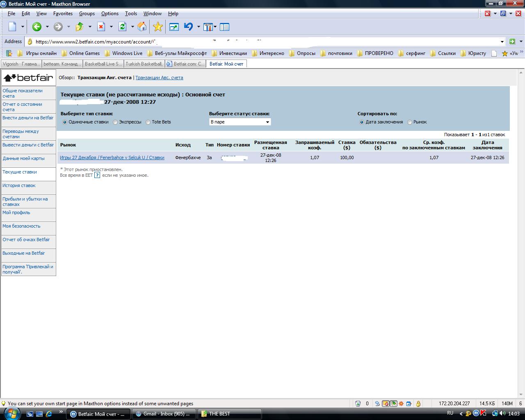Select the Экспрессы radio button

pyautogui.click(x=115, y=122)
